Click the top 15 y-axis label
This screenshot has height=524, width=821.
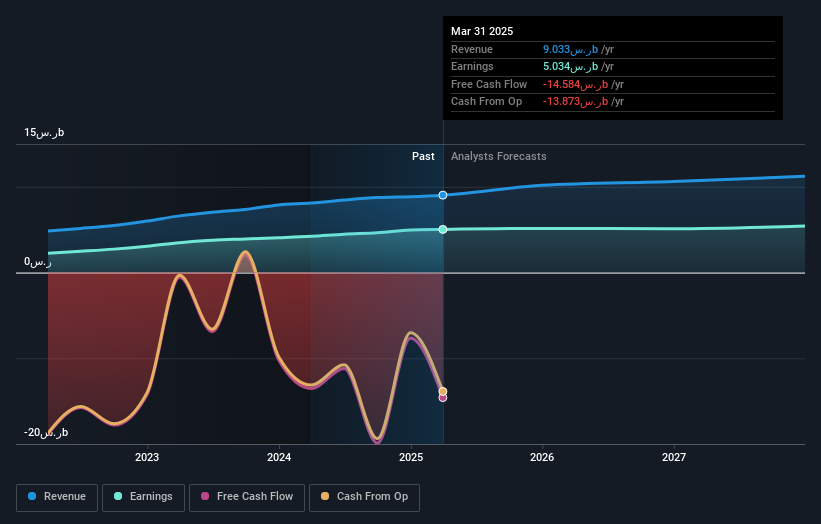click(x=44, y=132)
